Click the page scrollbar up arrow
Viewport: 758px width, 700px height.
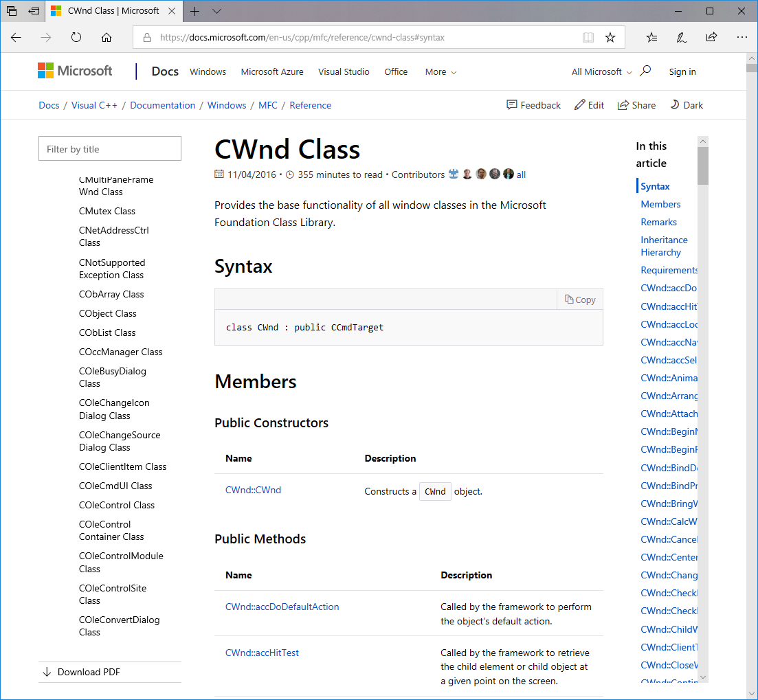[x=752, y=58]
